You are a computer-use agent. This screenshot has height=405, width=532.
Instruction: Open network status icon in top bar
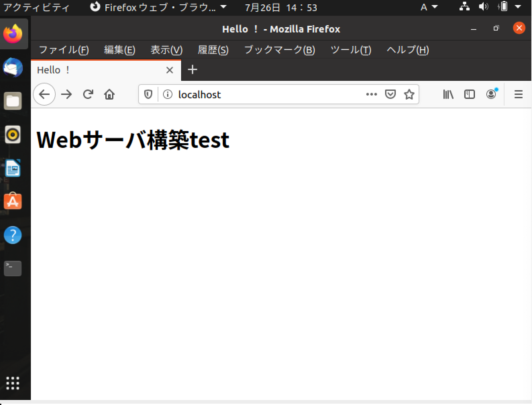464,7
